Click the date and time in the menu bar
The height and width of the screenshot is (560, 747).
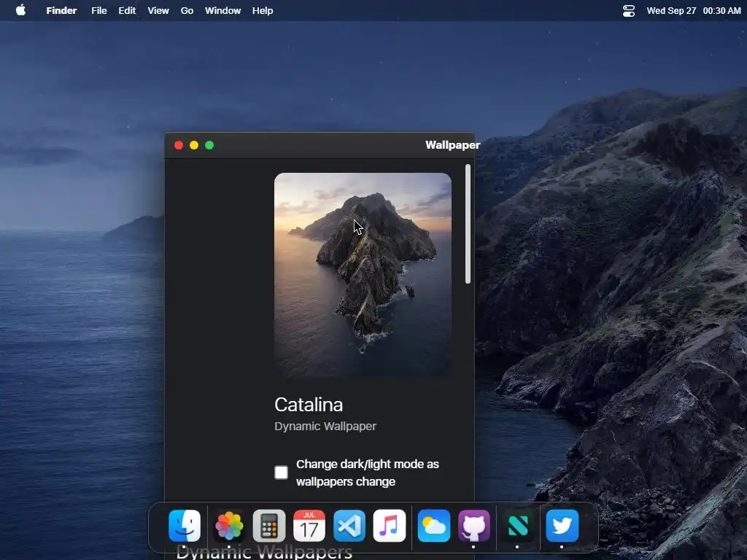(694, 10)
